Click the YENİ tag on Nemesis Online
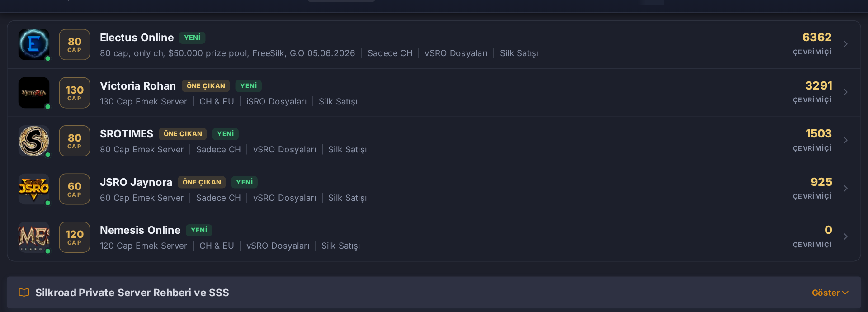This screenshot has height=312, width=868. (x=199, y=230)
